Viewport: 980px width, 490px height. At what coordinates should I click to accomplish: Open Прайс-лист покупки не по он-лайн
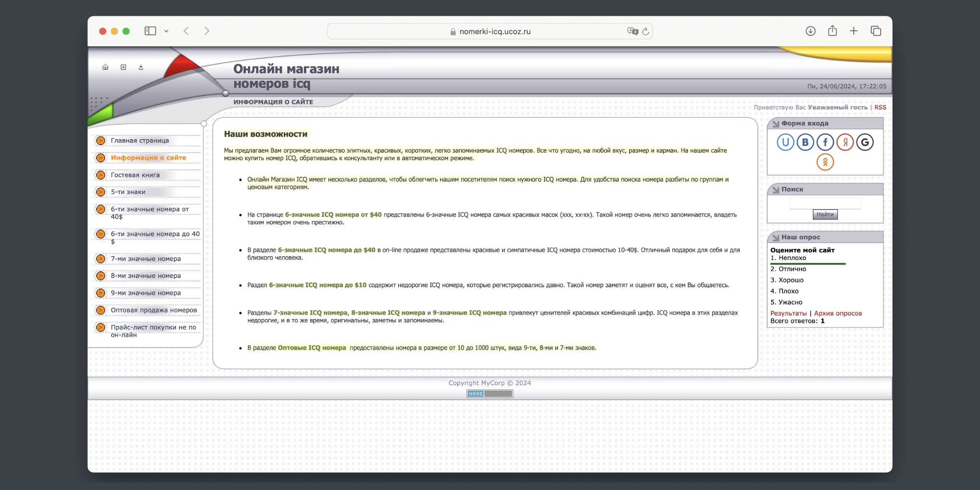coord(153,331)
